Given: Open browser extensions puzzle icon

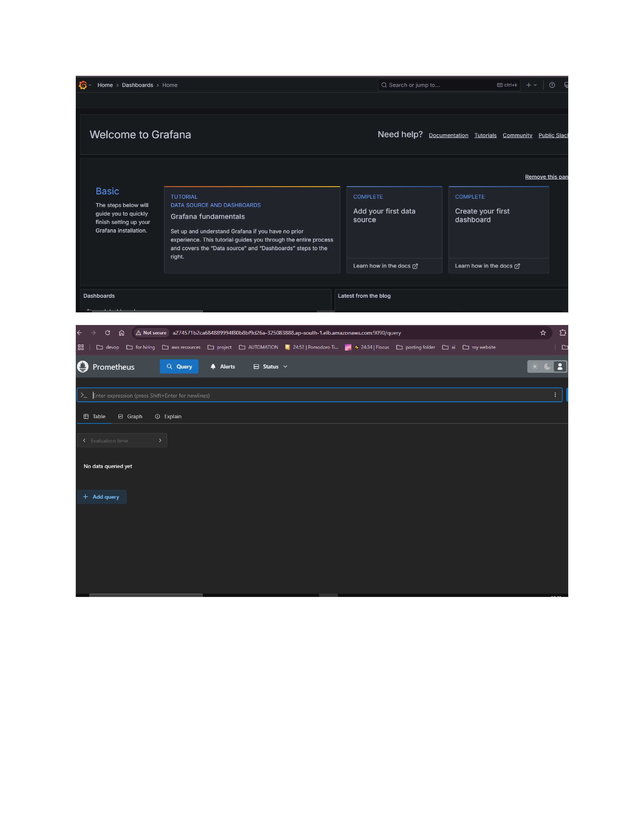Looking at the screenshot, I should 562,333.
